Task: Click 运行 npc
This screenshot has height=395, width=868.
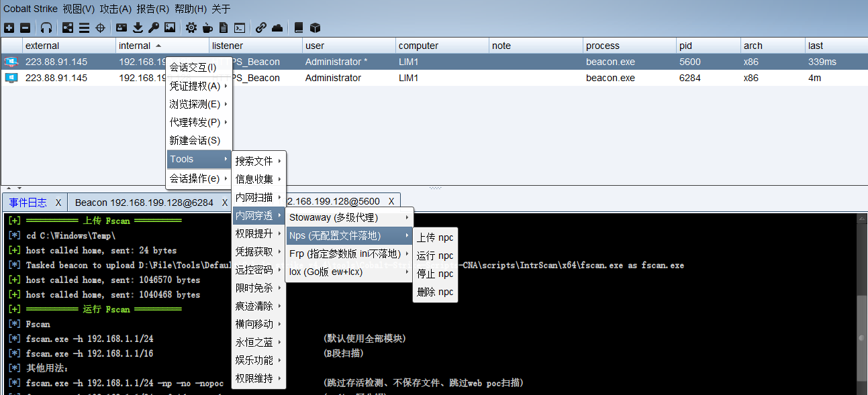Action: pyautogui.click(x=435, y=256)
